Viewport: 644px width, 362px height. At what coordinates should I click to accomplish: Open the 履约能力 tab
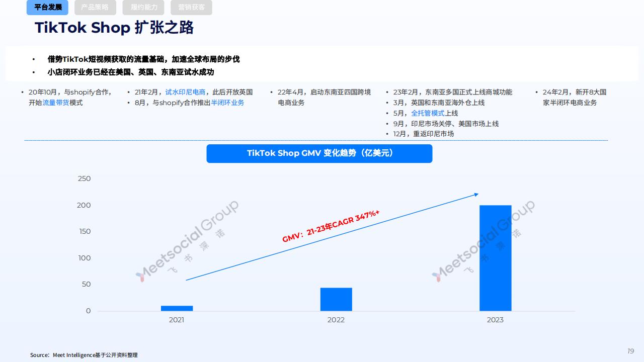[143, 8]
